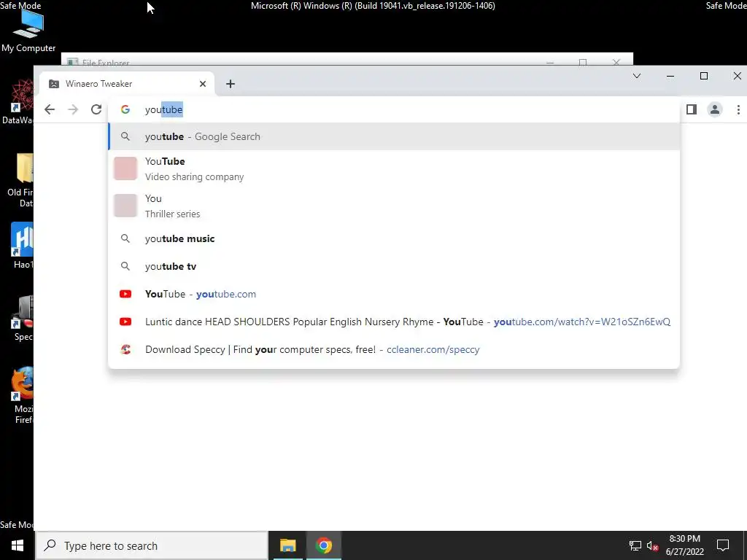Click the search magnifier beside youtube tv
The height and width of the screenshot is (560, 747).
tap(125, 266)
